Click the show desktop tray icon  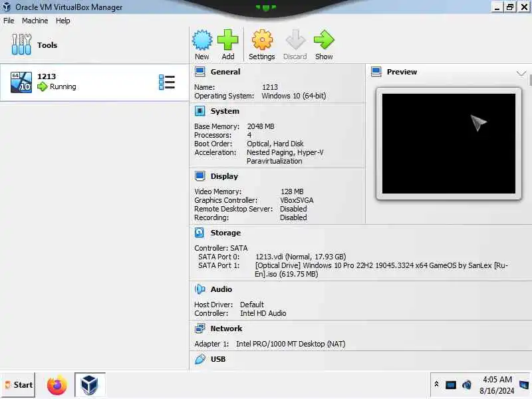pyautogui.click(x=524, y=385)
